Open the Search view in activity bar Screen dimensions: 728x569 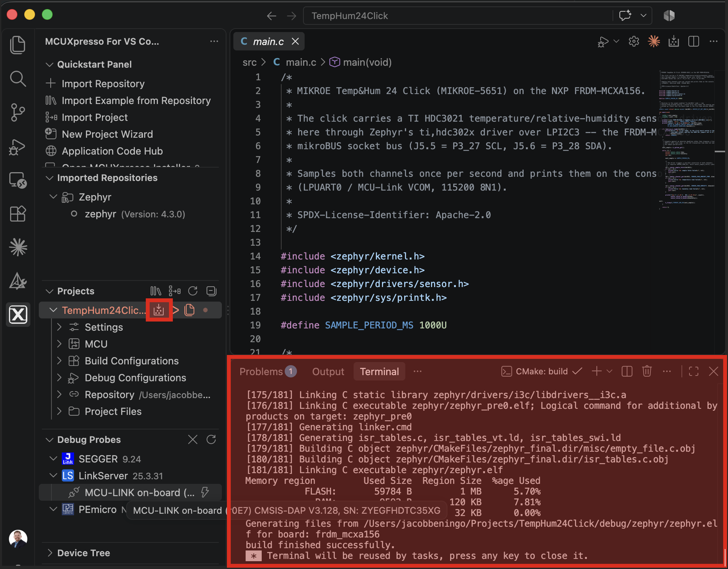pos(18,79)
